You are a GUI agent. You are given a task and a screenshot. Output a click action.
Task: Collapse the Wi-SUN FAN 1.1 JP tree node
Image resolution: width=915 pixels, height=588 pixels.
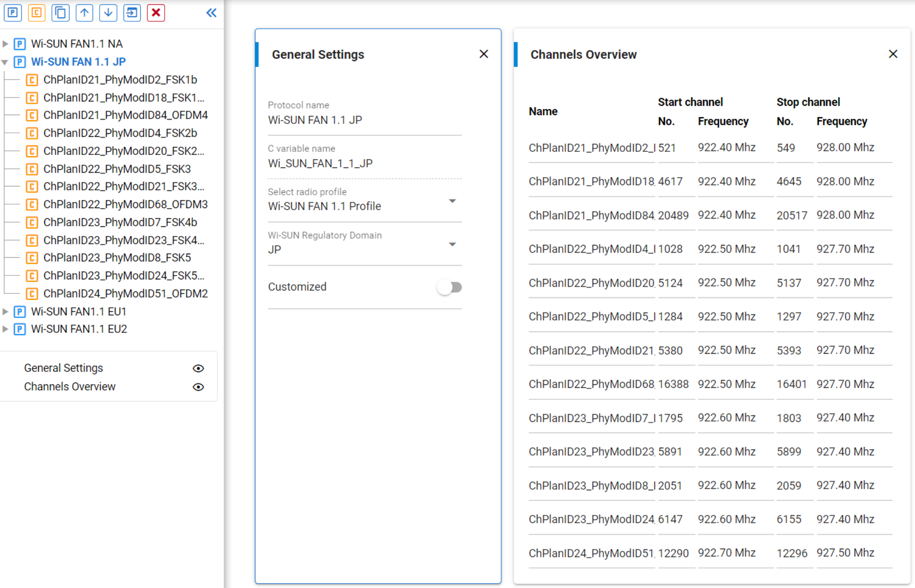coord(5,62)
